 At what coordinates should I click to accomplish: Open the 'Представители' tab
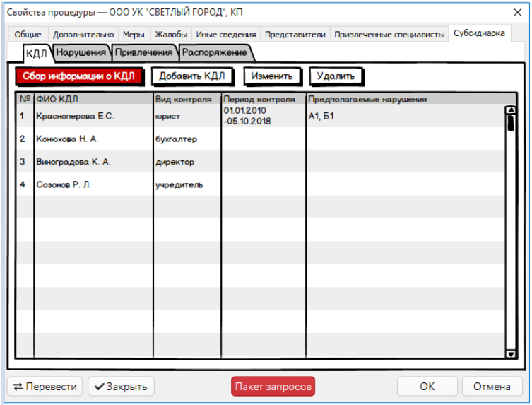[x=295, y=34]
